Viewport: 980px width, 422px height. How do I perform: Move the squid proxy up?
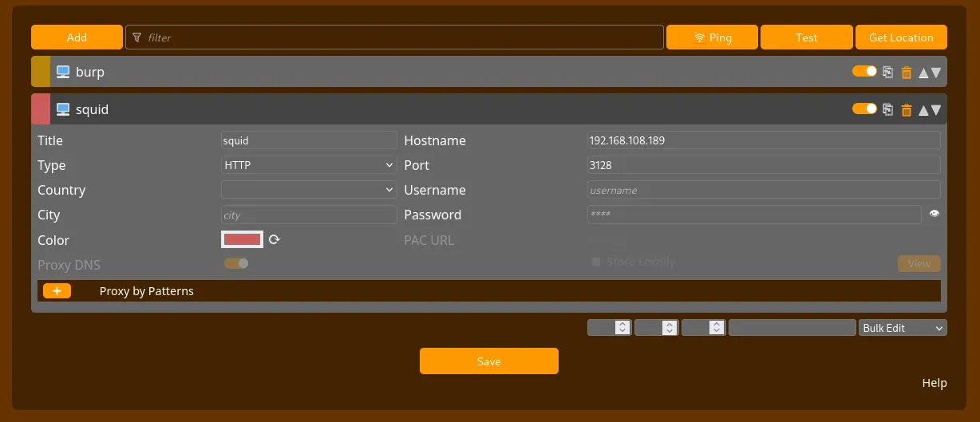click(923, 110)
